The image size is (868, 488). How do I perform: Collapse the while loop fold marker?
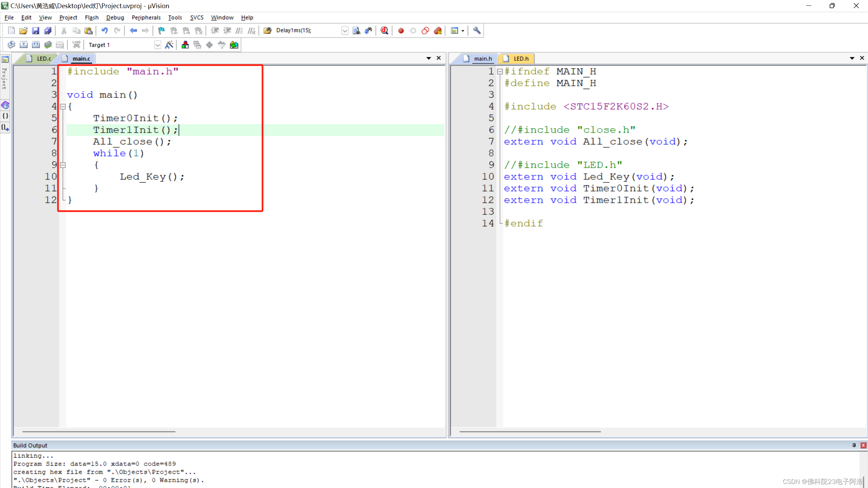pos(63,165)
